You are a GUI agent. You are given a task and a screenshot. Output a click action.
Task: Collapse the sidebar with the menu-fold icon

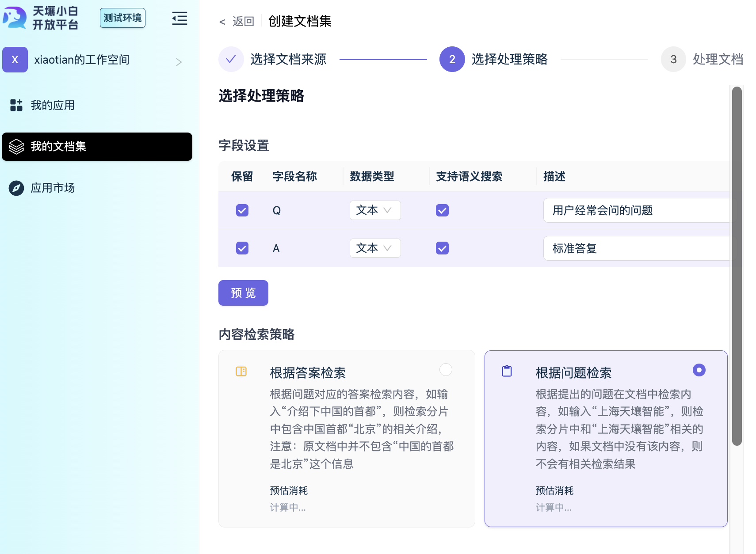[179, 19]
